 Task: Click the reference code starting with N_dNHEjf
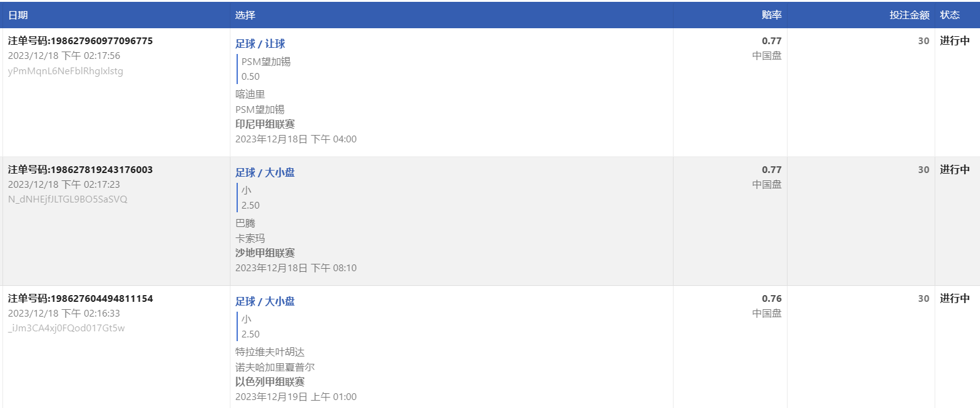pyautogui.click(x=67, y=199)
